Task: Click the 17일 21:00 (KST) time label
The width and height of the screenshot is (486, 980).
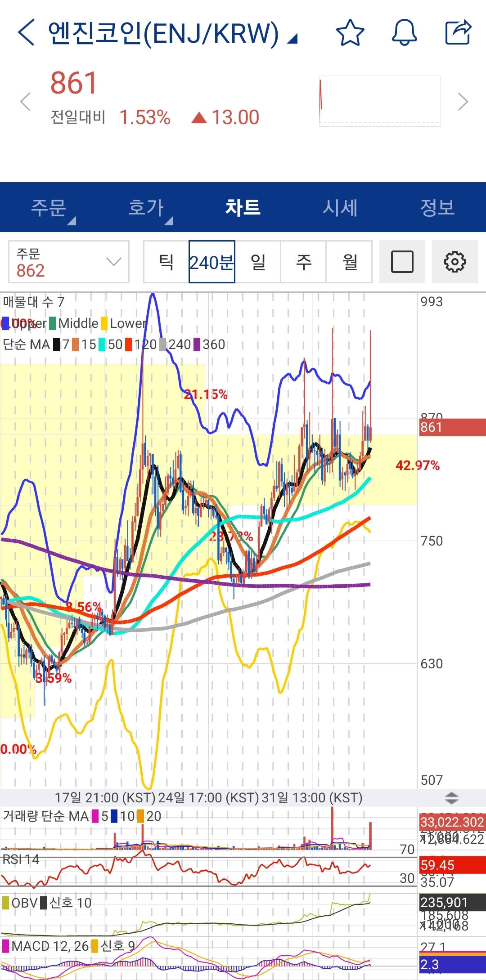Action: point(105,798)
